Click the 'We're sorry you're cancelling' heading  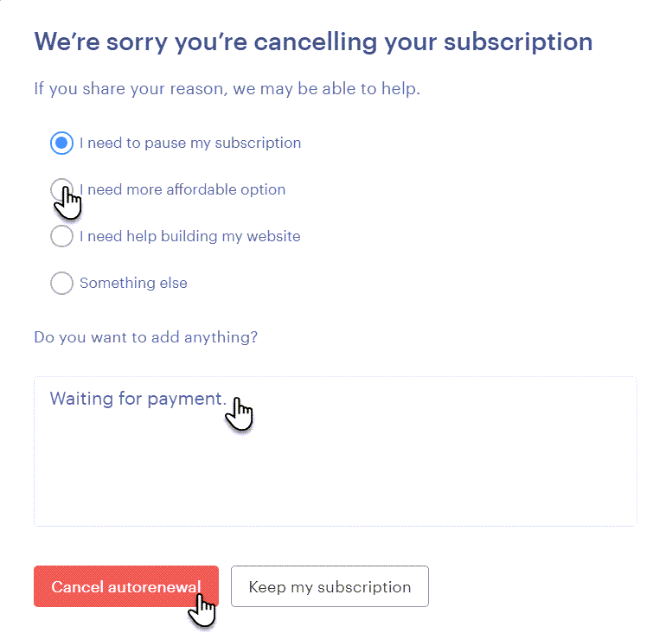pos(313,42)
